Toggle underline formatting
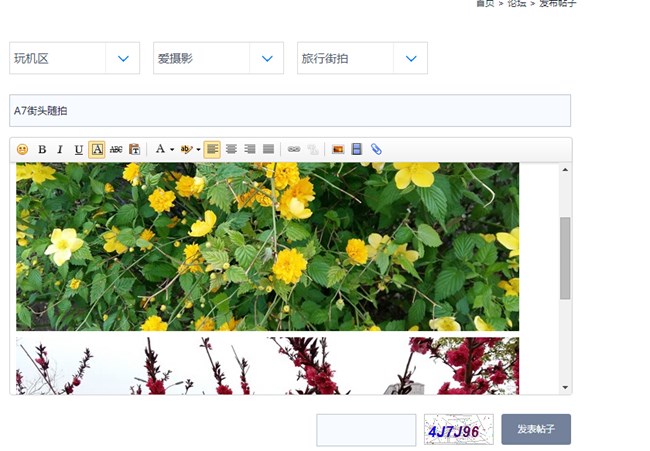Viewport: 650px width, 451px height. click(78, 149)
